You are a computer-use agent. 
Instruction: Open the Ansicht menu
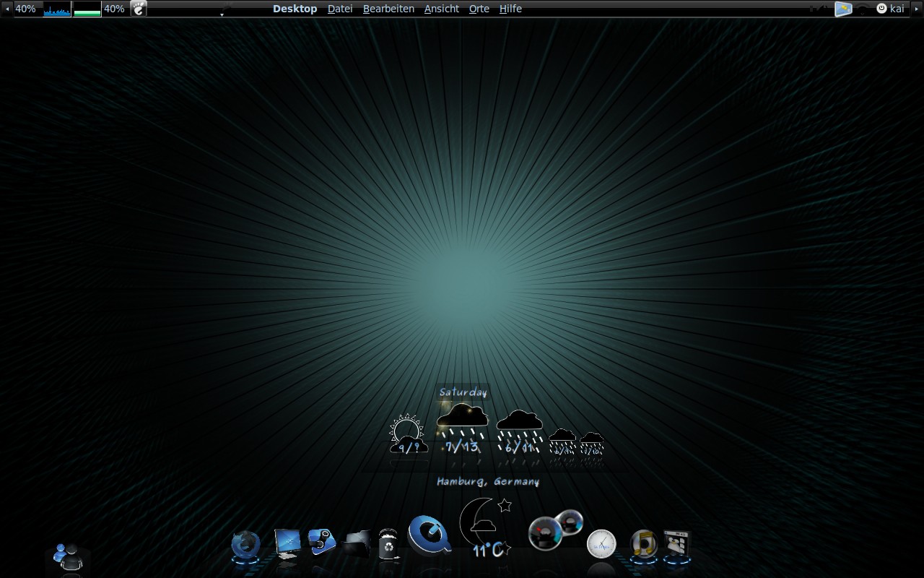[x=442, y=9]
